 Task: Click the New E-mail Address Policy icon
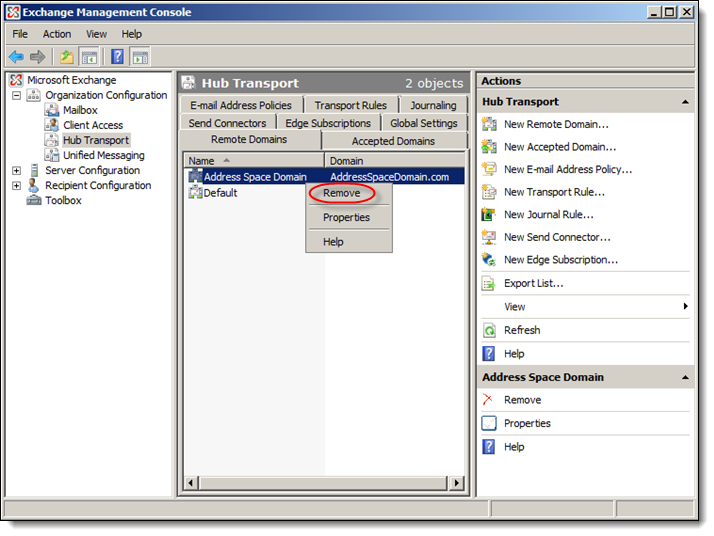pyautogui.click(x=489, y=169)
